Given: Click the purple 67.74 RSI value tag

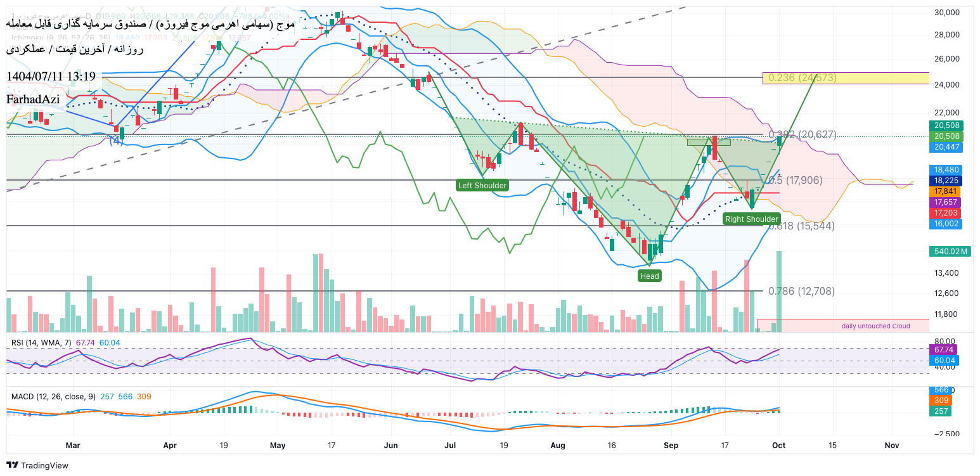Looking at the screenshot, I should click(944, 349).
